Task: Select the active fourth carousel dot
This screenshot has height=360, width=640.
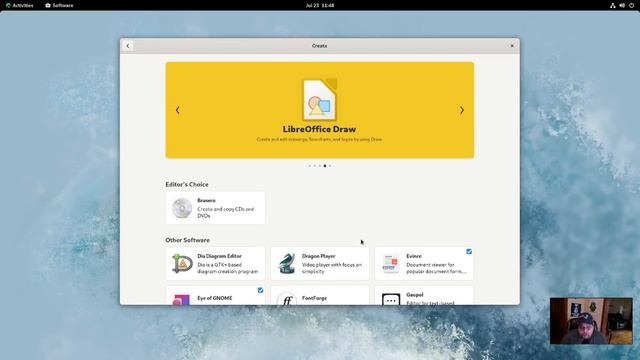Action: [x=324, y=166]
